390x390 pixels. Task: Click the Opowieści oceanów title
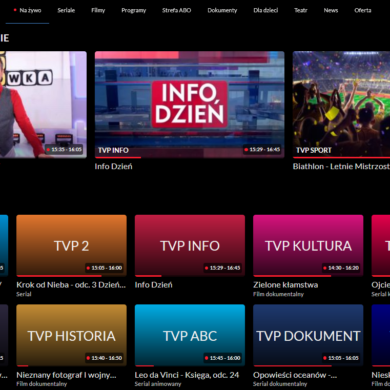[295, 375]
